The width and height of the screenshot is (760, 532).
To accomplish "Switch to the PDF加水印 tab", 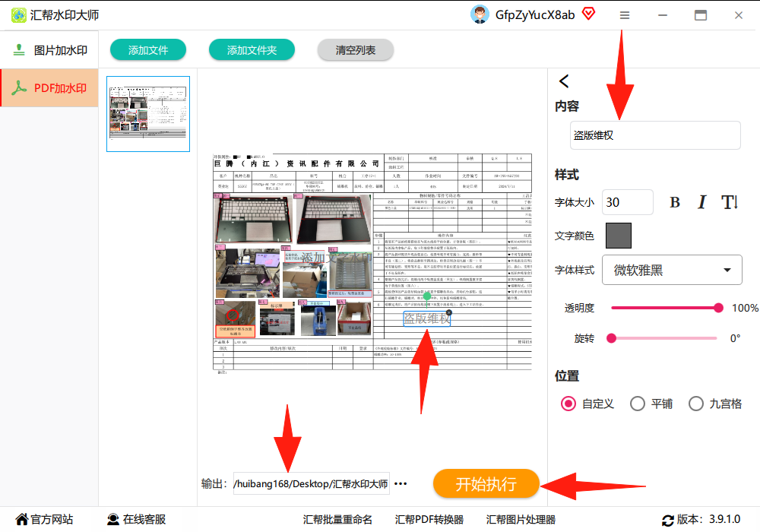I will tap(50, 87).
